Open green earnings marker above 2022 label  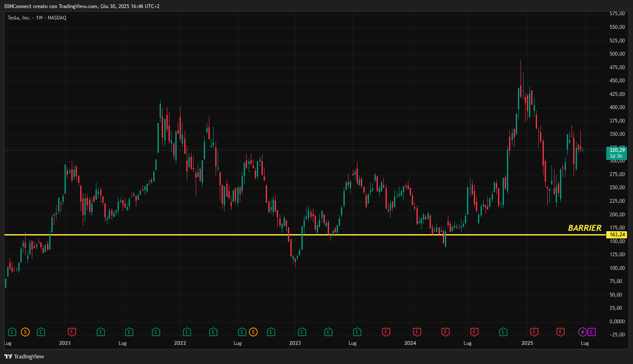tap(187, 332)
